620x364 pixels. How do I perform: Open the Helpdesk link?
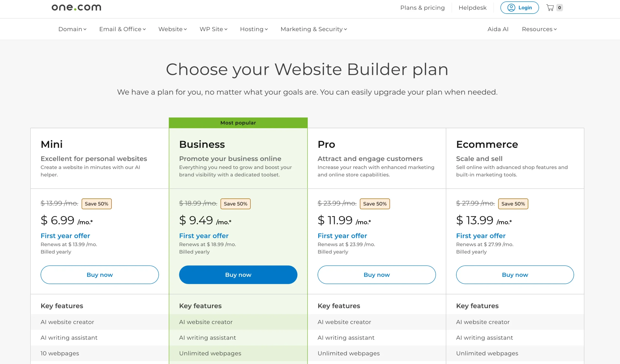[x=472, y=8]
